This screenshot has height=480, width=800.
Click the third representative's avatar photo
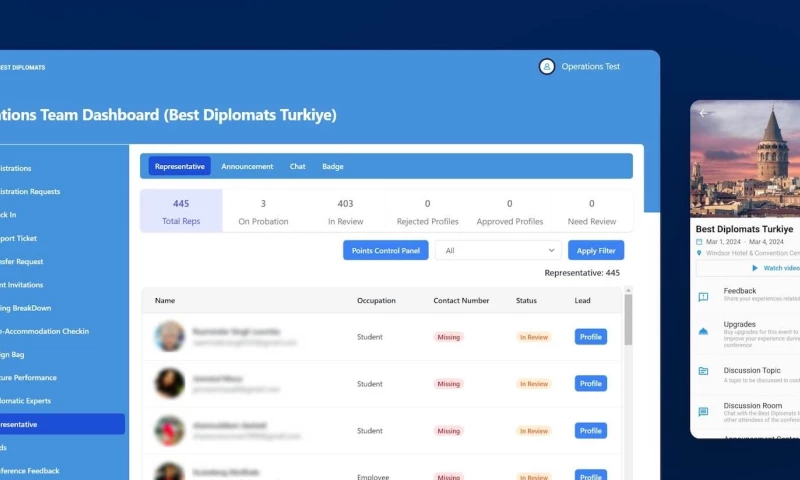(x=169, y=431)
